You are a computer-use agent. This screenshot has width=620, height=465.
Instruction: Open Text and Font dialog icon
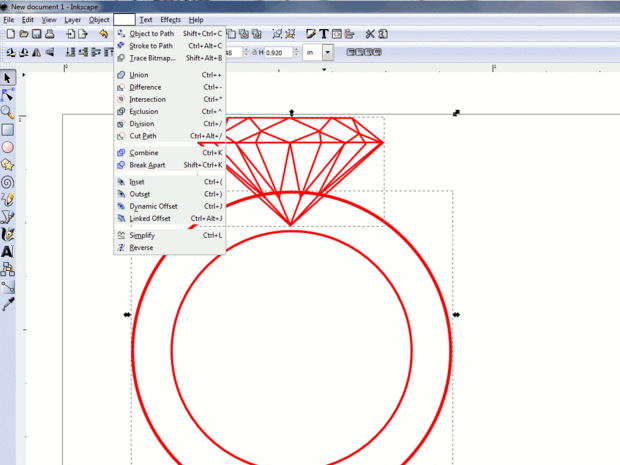pyautogui.click(x=324, y=34)
